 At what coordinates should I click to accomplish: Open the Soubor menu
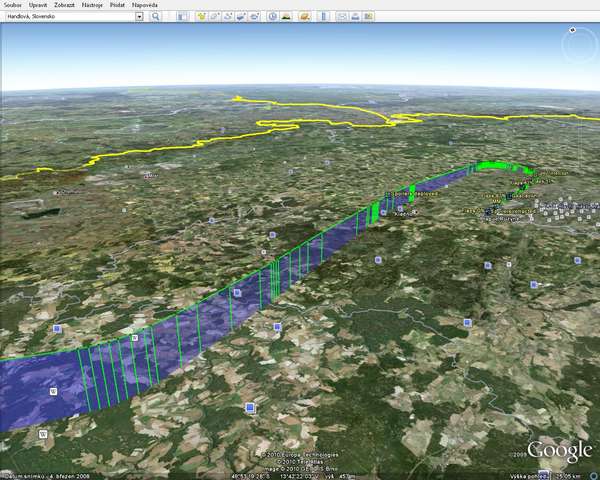(x=13, y=5)
